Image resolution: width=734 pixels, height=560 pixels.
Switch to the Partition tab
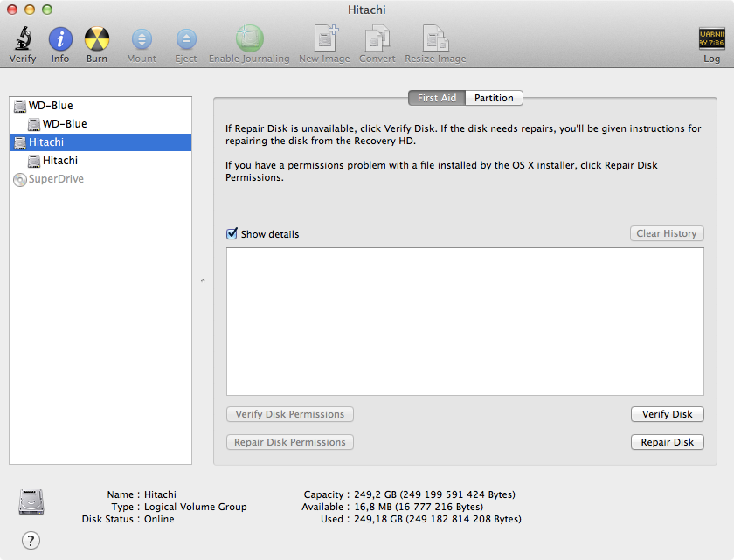[x=494, y=98]
